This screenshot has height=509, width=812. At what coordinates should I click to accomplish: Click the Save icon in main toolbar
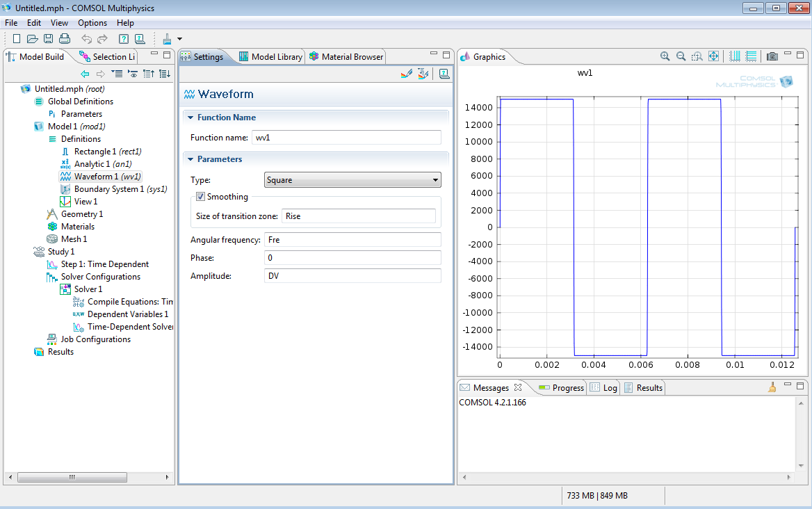(49, 39)
